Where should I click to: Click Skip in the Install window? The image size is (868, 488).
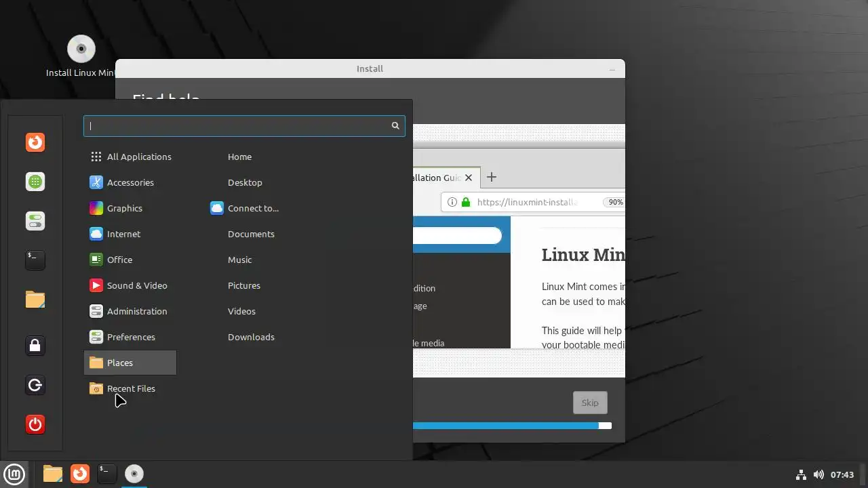click(590, 403)
